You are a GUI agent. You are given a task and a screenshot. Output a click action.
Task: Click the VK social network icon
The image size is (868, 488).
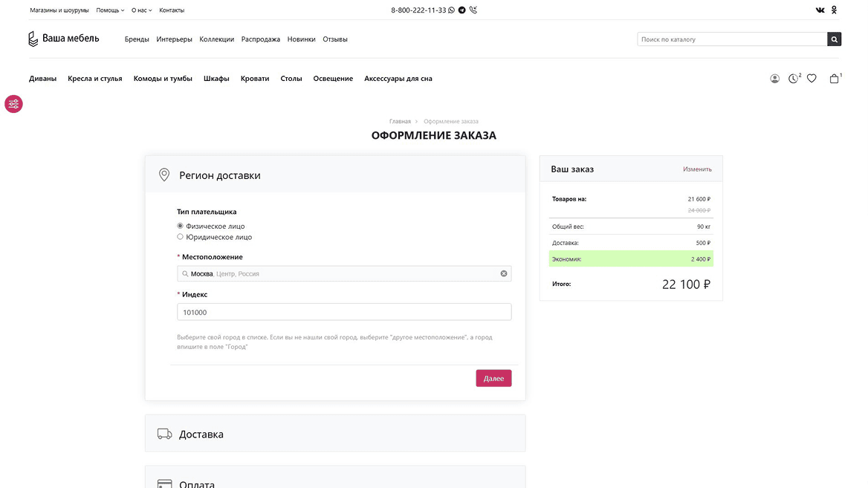[820, 10]
